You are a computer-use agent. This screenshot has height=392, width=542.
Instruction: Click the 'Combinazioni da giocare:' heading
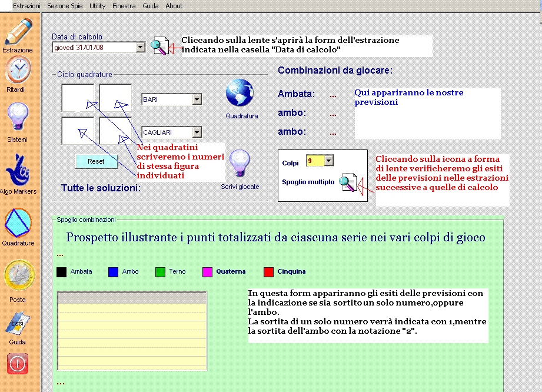(335, 71)
